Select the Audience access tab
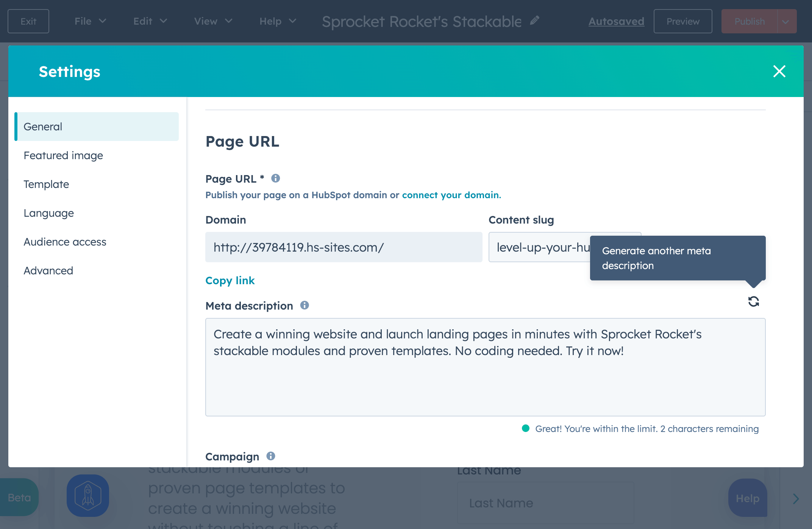Screen dimensions: 812x529 point(97,242)
